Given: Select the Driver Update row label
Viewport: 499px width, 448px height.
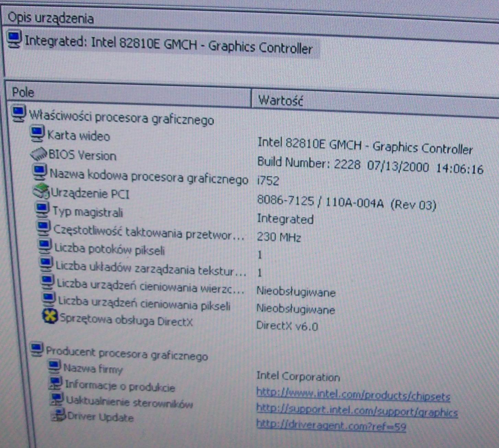Looking at the screenshot, I should pyautogui.click(x=100, y=417).
